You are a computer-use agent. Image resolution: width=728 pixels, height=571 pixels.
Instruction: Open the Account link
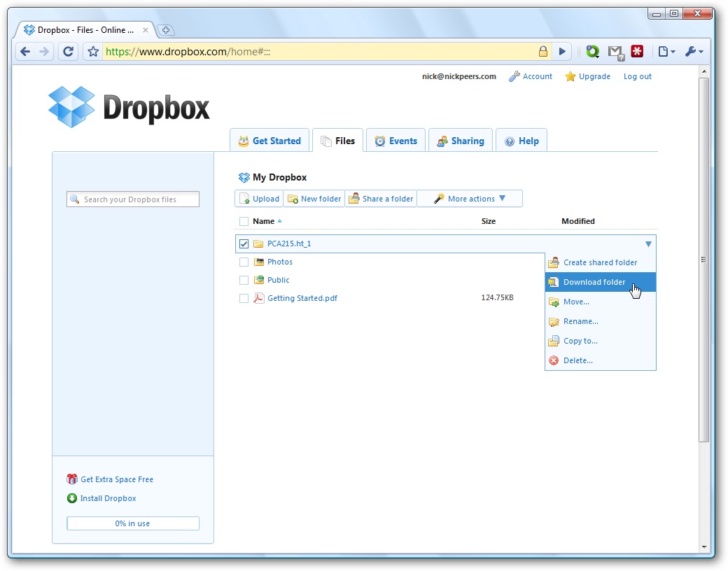(538, 76)
